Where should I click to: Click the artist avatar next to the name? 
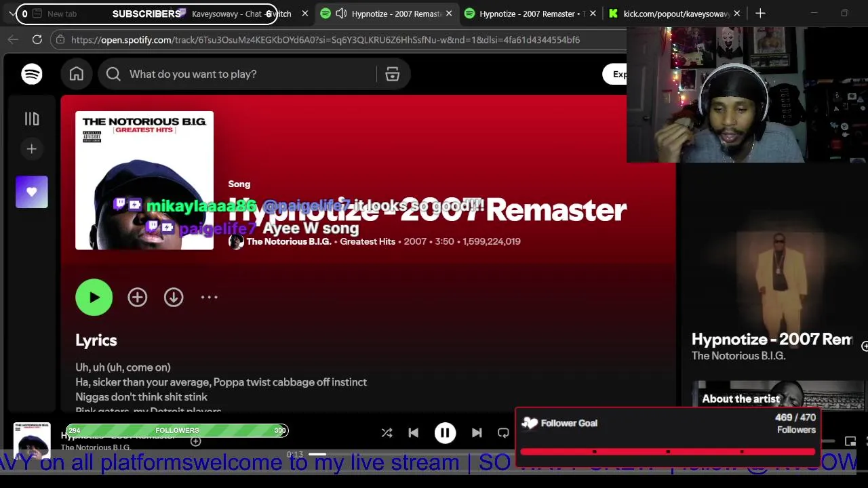236,241
